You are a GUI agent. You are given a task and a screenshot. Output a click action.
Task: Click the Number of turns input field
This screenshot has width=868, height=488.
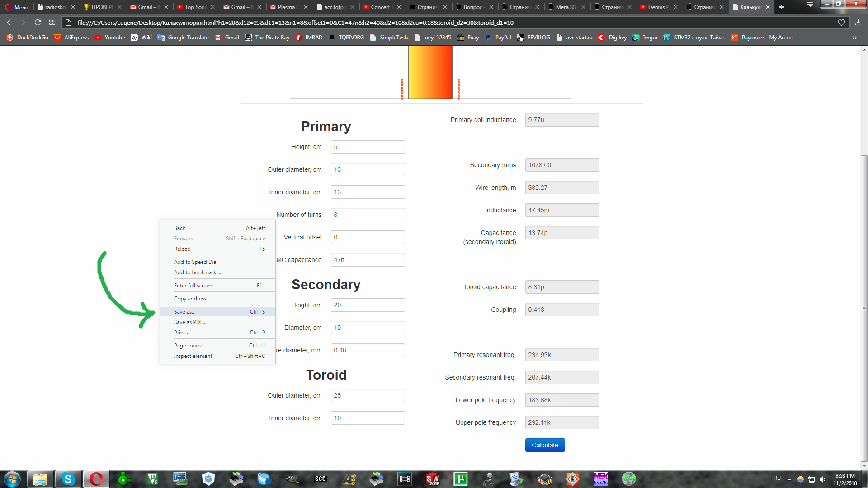pyautogui.click(x=368, y=215)
